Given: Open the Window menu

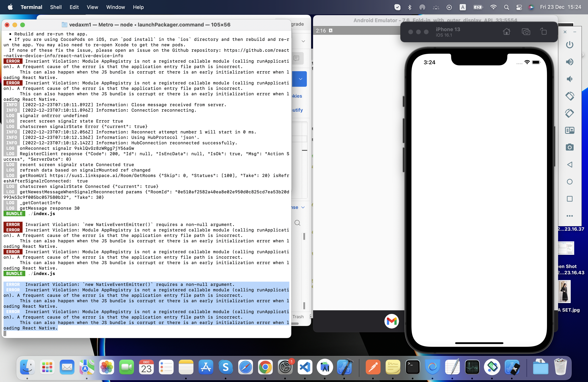Looking at the screenshot, I should coord(115,7).
